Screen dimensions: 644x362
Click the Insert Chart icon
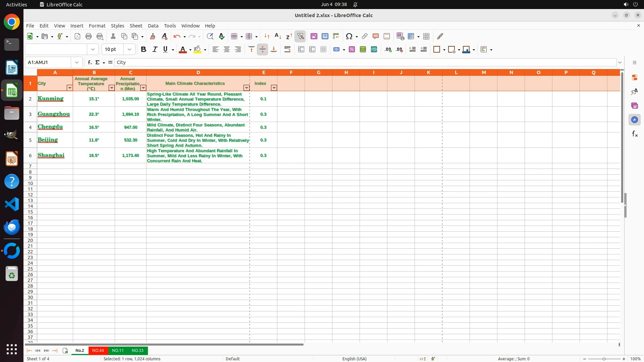(x=325, y=36)
